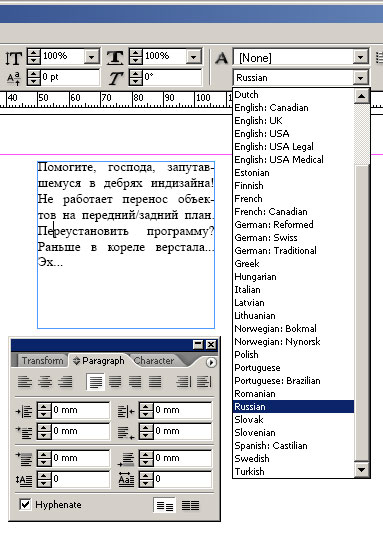Choose English: UK language

(x=293, y=121)
